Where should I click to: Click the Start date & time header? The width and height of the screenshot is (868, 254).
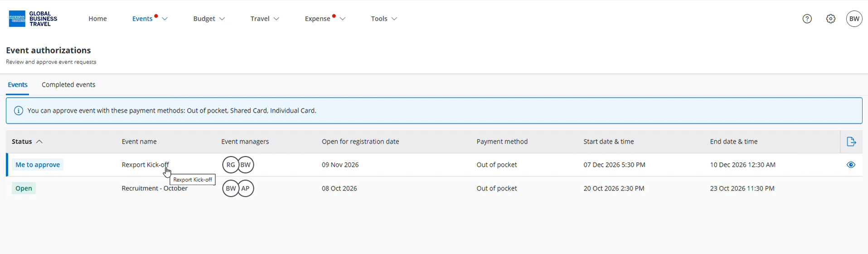pos(608,142)
